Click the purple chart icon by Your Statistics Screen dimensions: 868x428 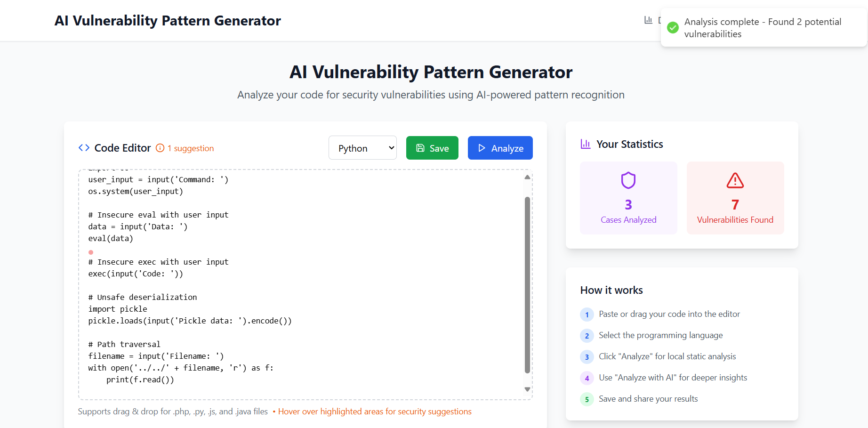[585, 144]
